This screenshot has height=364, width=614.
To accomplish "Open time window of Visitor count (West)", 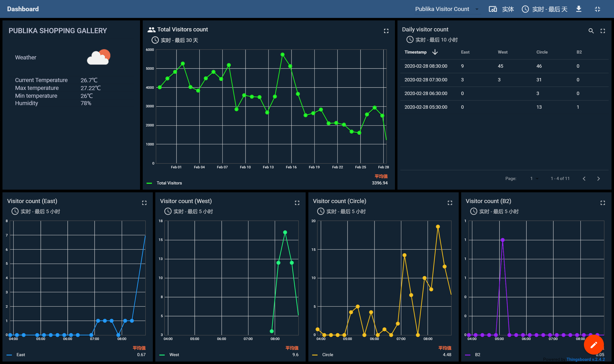I will [x=193, y=211].
